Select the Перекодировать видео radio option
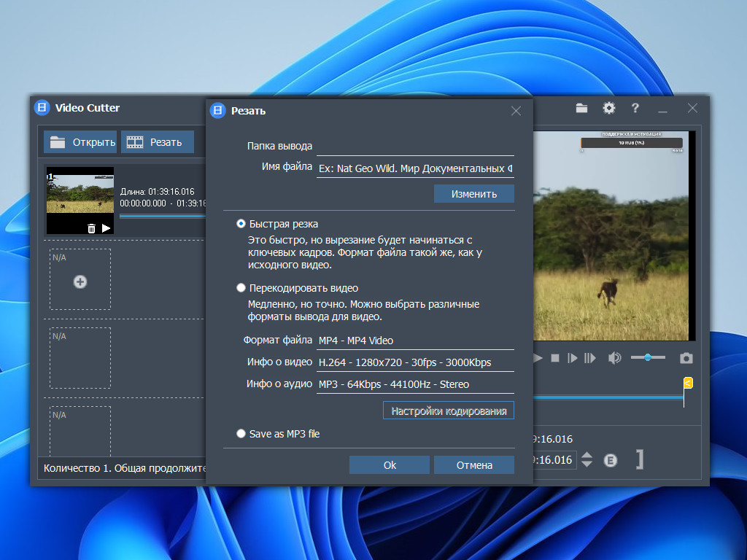This screenshot has height=560, width=747. point(241,287)
